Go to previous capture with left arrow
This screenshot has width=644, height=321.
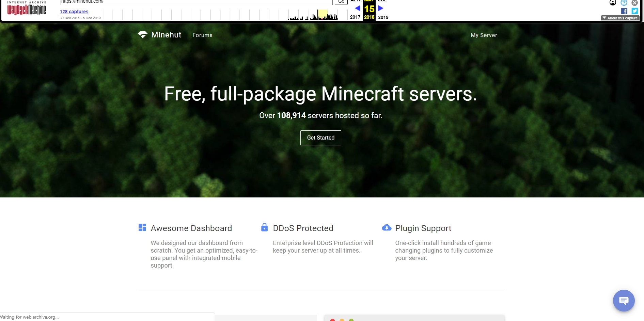click(x=357, y=8)
